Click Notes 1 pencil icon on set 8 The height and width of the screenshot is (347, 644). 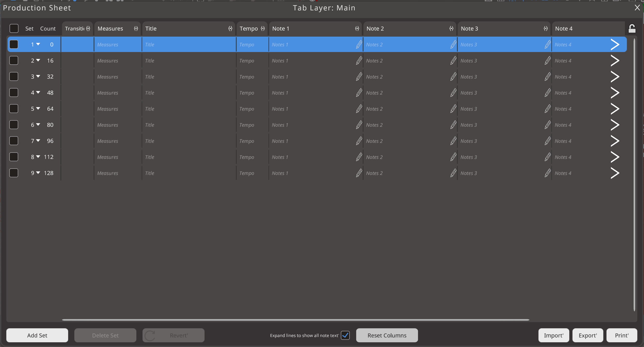359,157
